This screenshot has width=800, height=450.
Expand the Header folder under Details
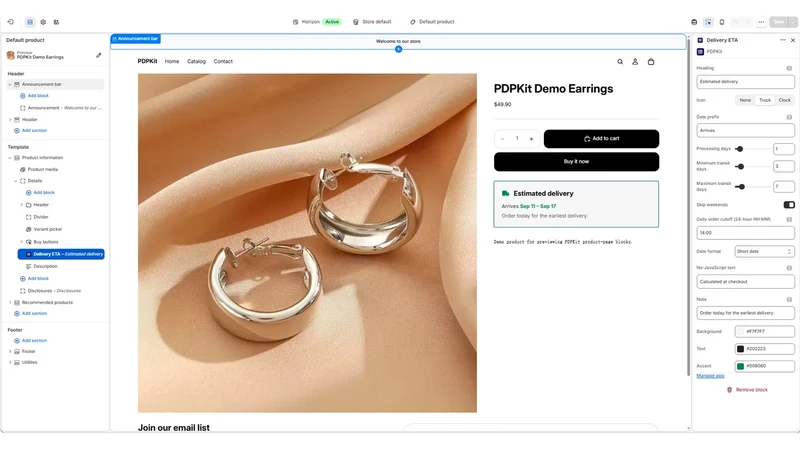tap(21, 205)
